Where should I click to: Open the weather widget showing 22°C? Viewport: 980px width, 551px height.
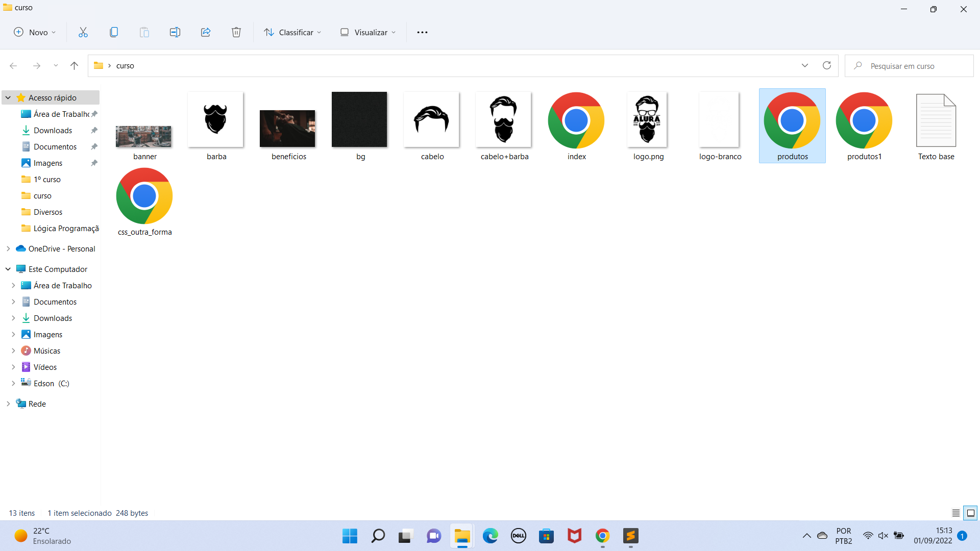tap(43, 536)
